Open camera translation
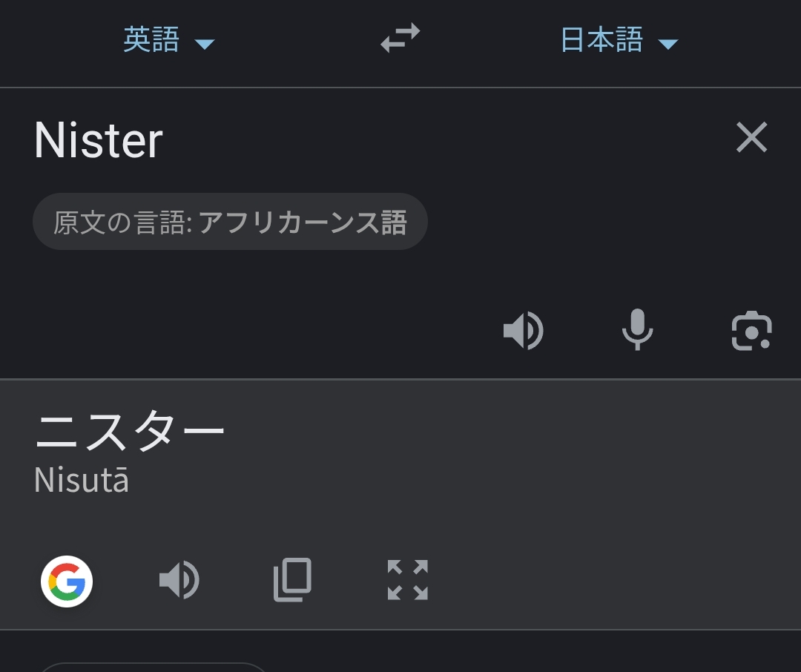Screen dimensions: 801x672 751,331
